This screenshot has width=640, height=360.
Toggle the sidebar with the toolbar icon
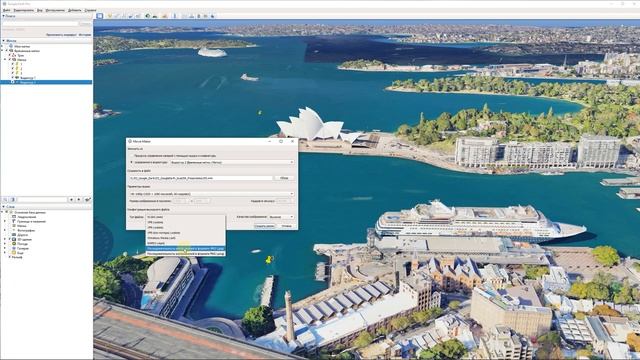(100, 16)
